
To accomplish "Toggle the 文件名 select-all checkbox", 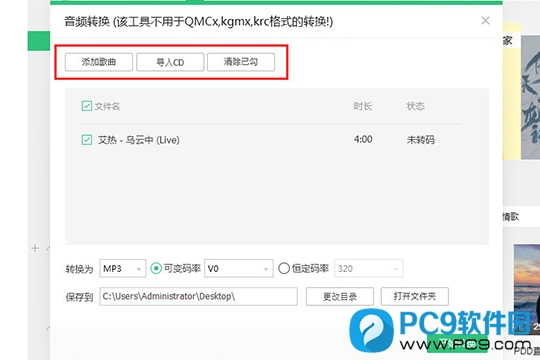I will pos(87,106).
